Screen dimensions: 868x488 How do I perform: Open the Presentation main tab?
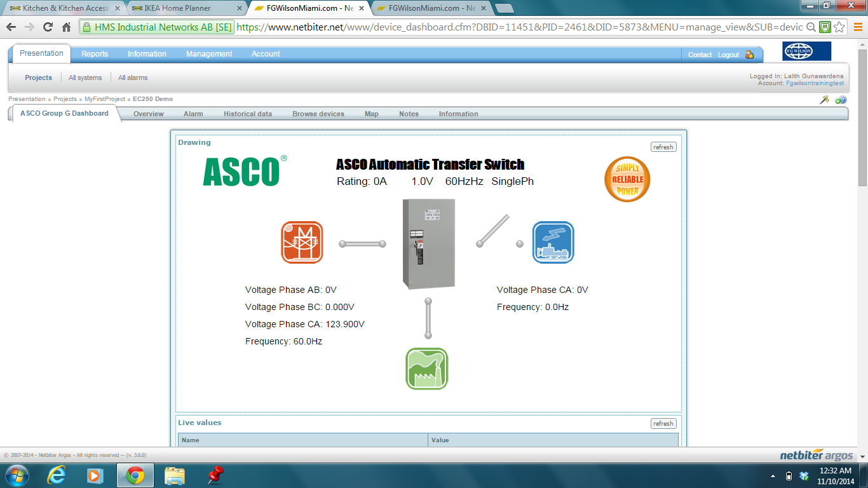click(x=41, y=53)
